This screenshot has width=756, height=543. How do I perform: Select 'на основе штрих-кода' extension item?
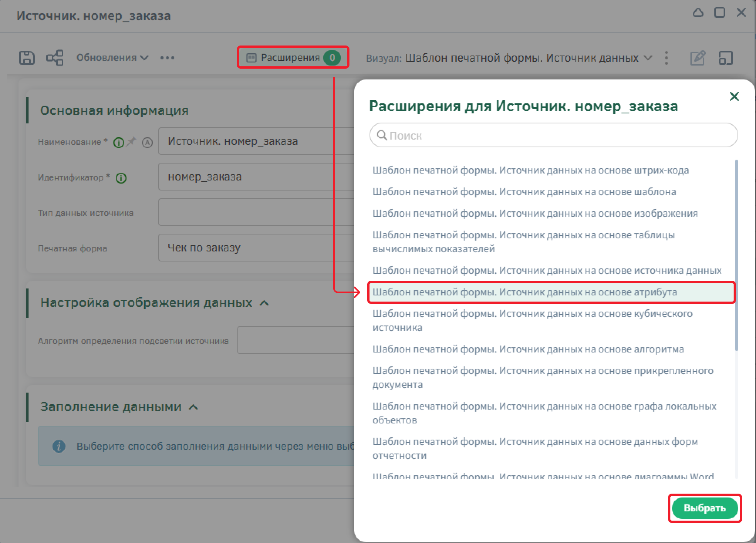pos(530,170)
